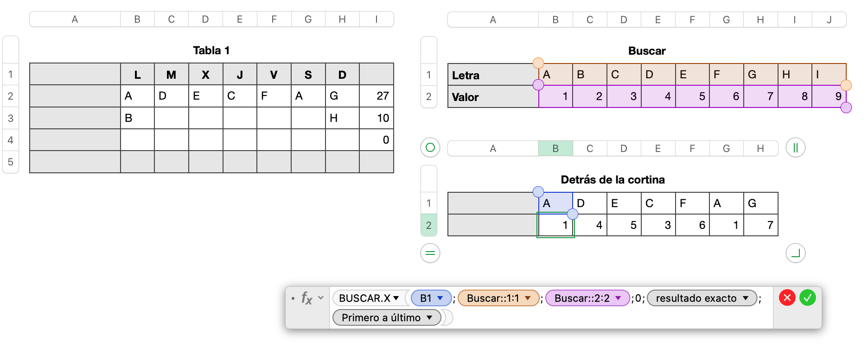Expand the 'Primero a último' search order dropdown

click(x=429, y=317)
